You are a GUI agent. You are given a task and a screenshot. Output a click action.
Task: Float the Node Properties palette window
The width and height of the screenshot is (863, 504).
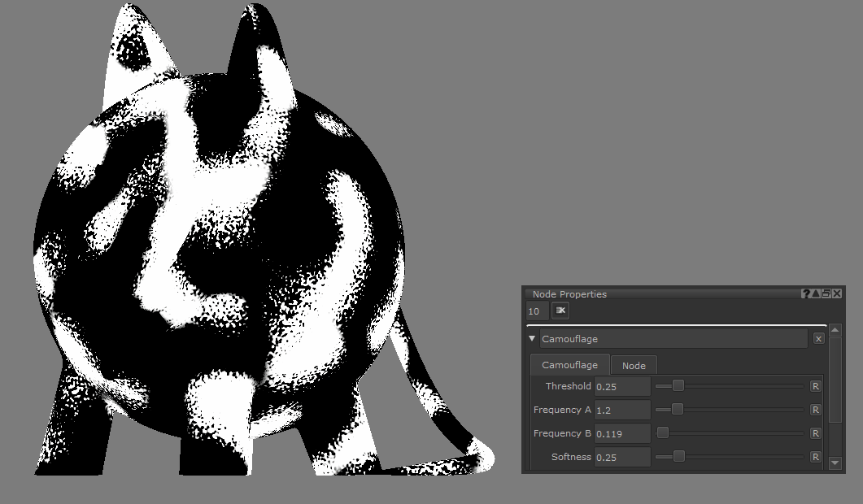click(826, 293)
